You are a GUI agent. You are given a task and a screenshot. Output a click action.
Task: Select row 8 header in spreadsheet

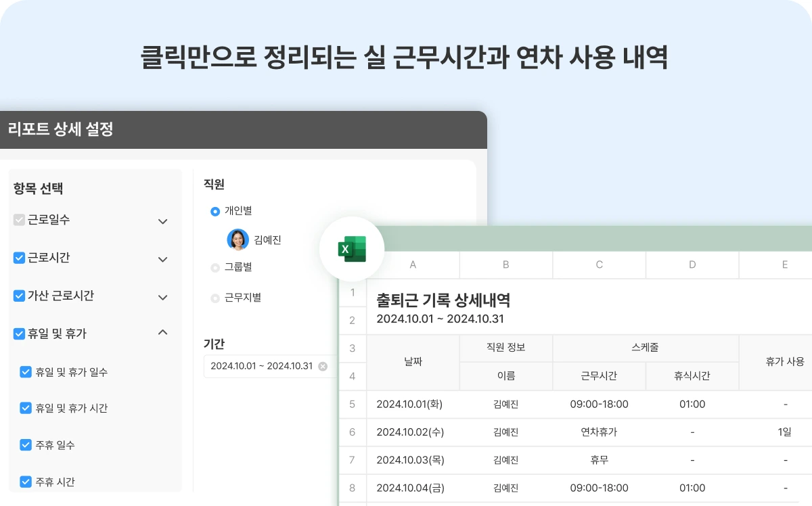tap(352, 488)
